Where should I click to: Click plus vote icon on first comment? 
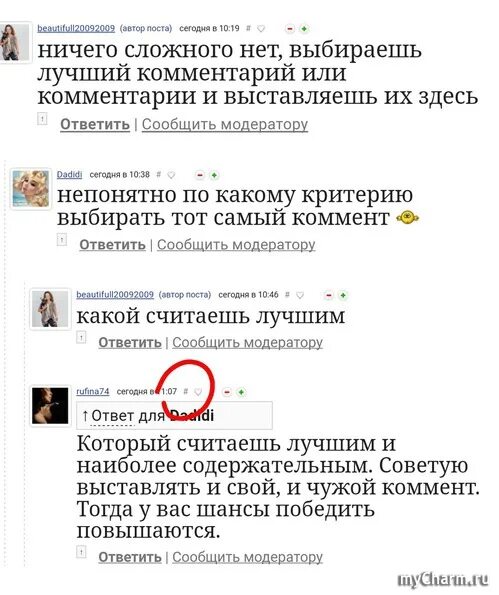(304, 28)
